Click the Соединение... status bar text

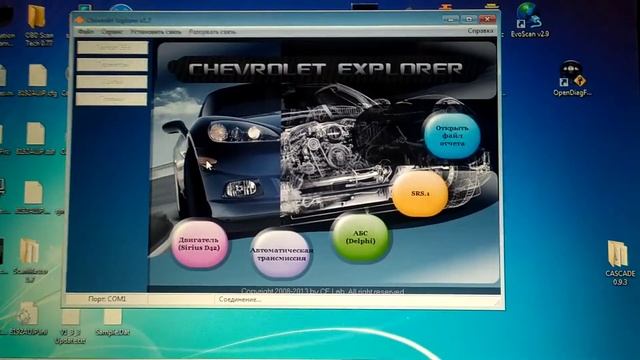pos(240,300)
